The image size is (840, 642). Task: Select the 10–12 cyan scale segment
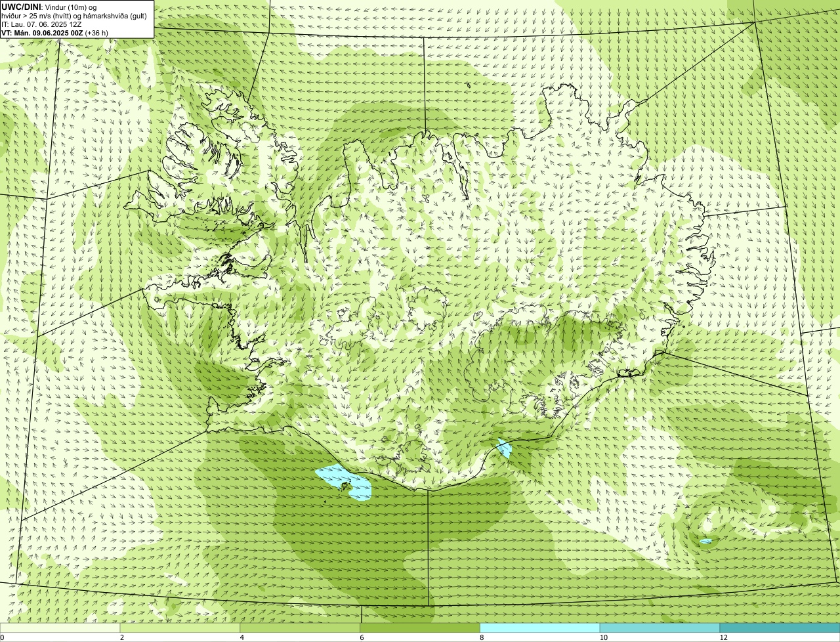pyautogui.click(x=660, y=628)
